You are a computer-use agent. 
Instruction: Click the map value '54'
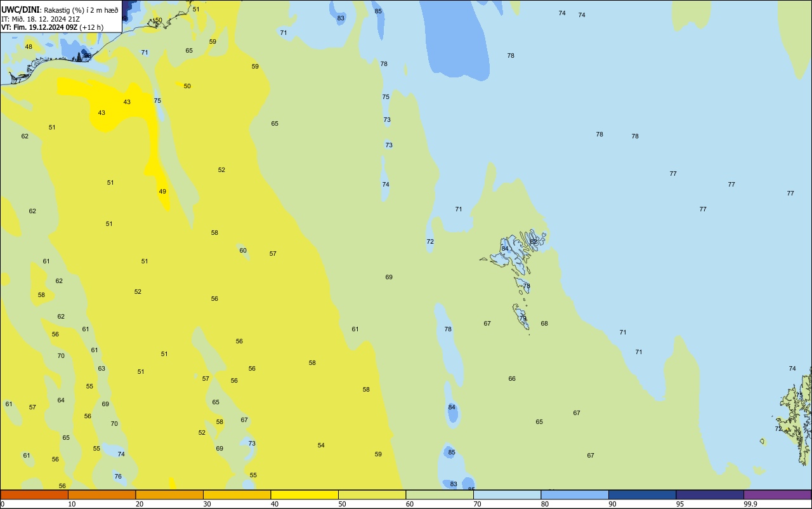pyautogui.click(x=321, y=446)
